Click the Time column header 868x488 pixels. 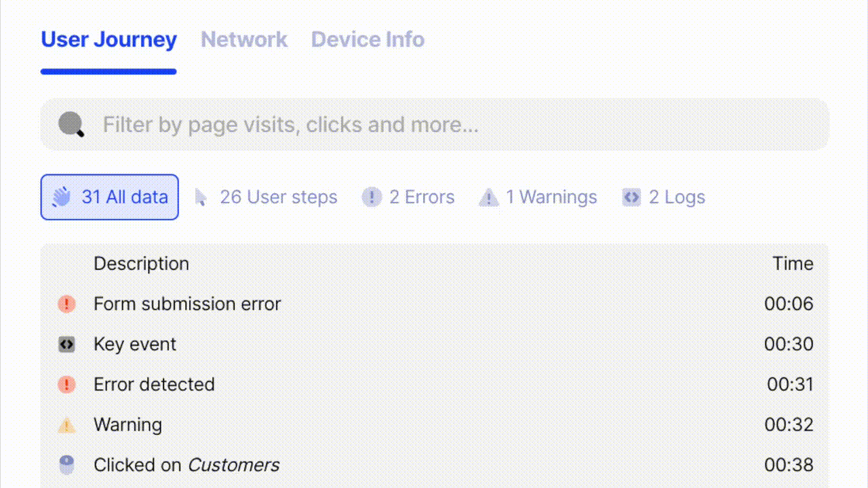click(793, 264)
